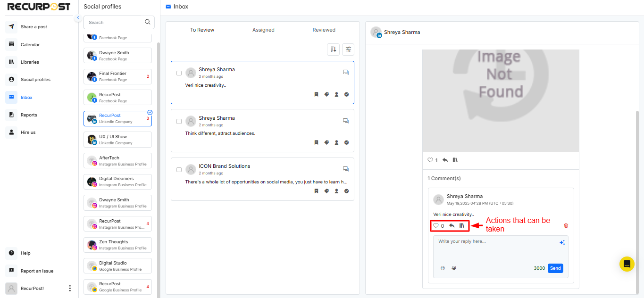Bookmark the 'Think different' message
The image size is (644, 298).
pos(317,142)
